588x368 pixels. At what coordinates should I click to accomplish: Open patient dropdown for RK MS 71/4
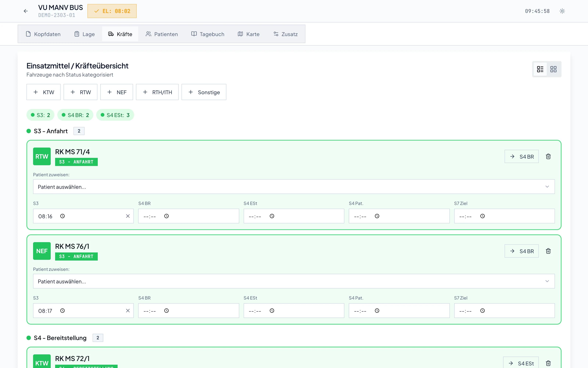294,187
